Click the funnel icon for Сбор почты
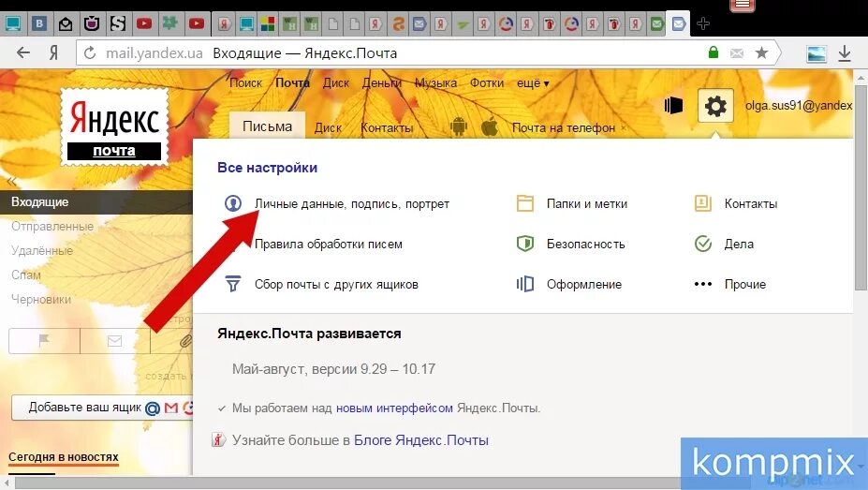 (233, 284)
